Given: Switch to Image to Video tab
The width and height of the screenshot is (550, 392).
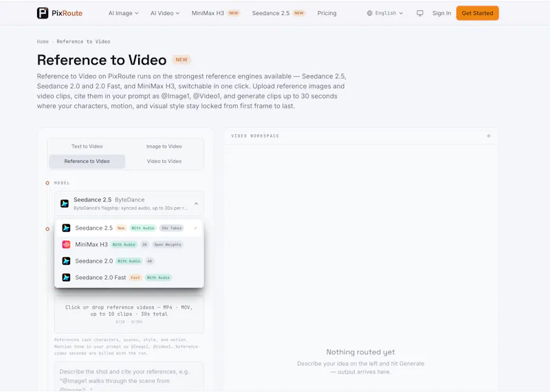Looking at the screenshot, I should coord(164,146).
